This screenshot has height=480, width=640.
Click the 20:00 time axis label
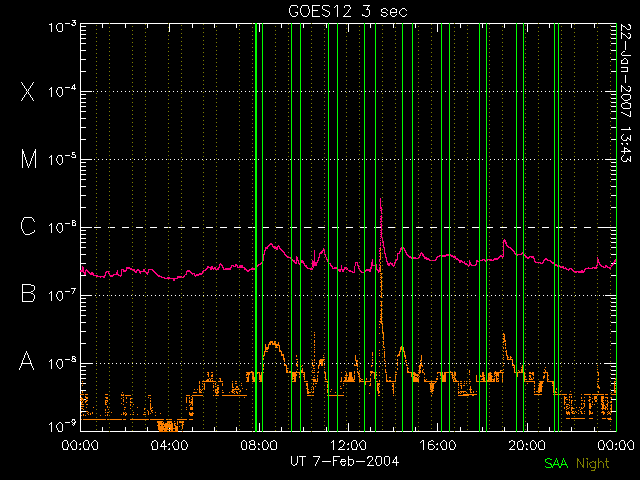click(527, 444)
